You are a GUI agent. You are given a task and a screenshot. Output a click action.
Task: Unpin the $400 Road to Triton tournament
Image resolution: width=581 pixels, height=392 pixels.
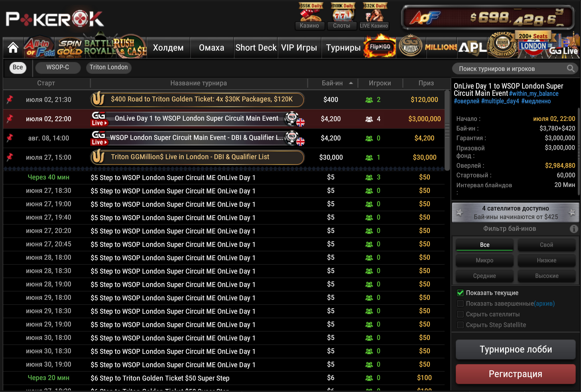tap(10, 99)
